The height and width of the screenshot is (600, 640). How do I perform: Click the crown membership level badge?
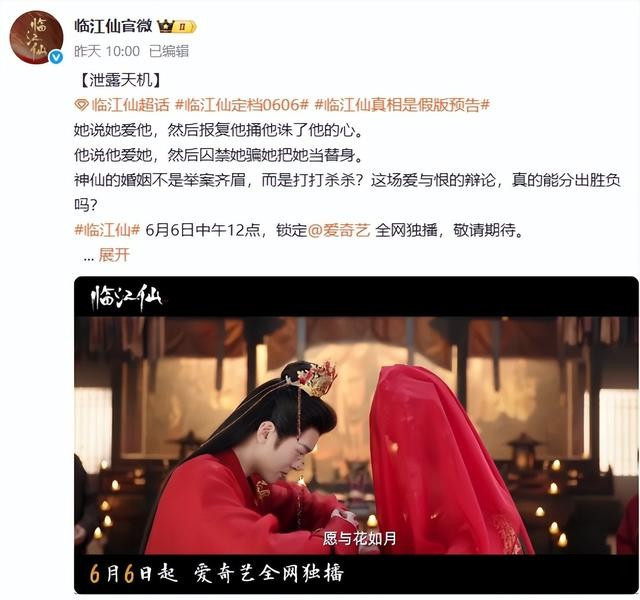coord(177,27)
